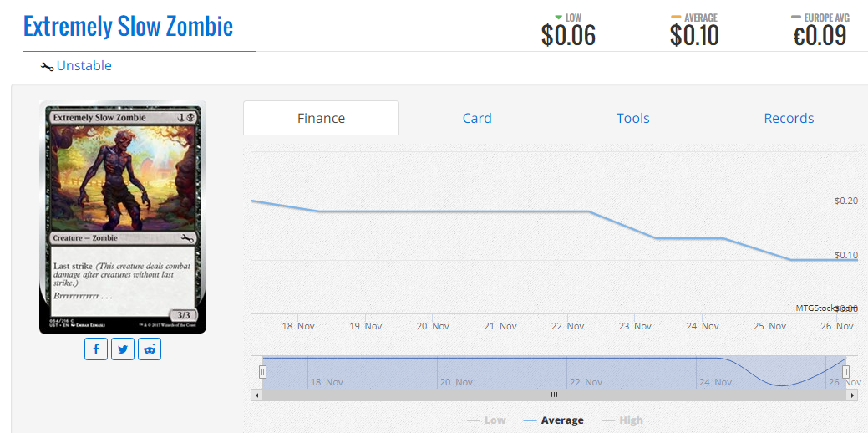Share card on Facebook icon
Viewport: 868px width, 433px height.
[96, 349]
